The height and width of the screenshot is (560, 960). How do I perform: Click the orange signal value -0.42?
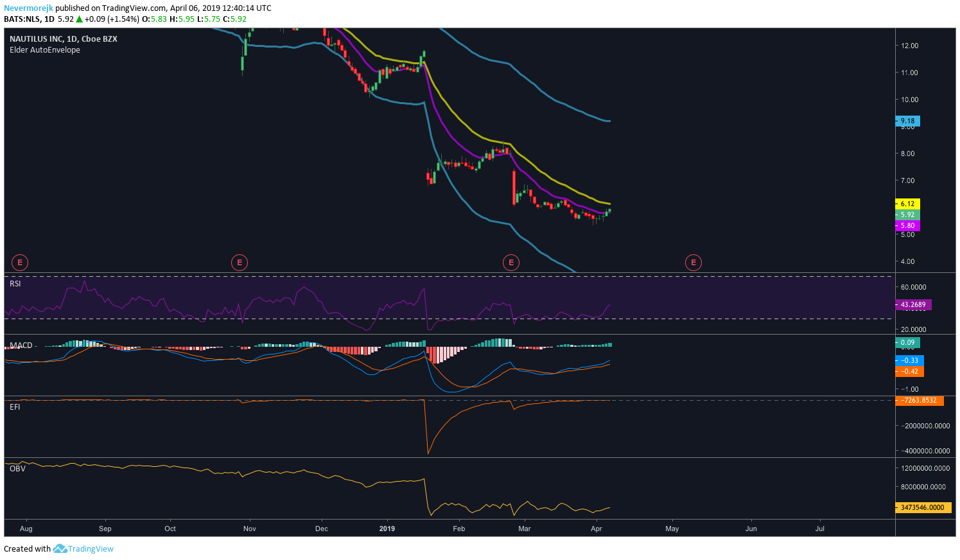pyautogui.click(x=910, y=371)
